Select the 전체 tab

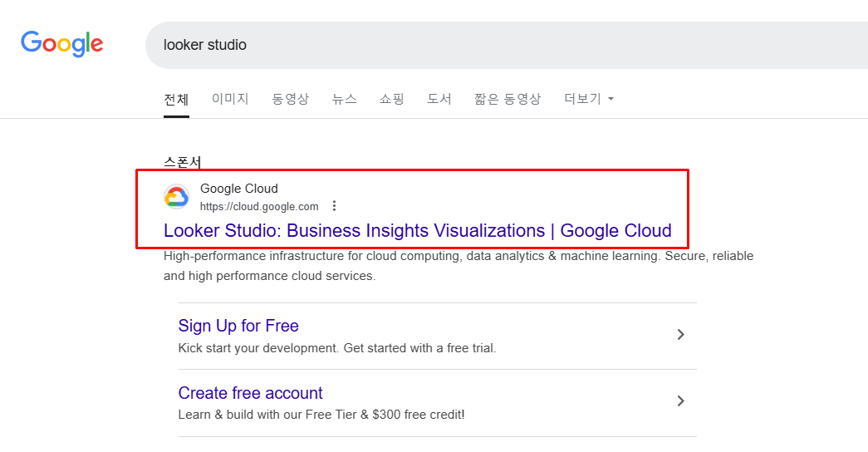pos(176,99)
